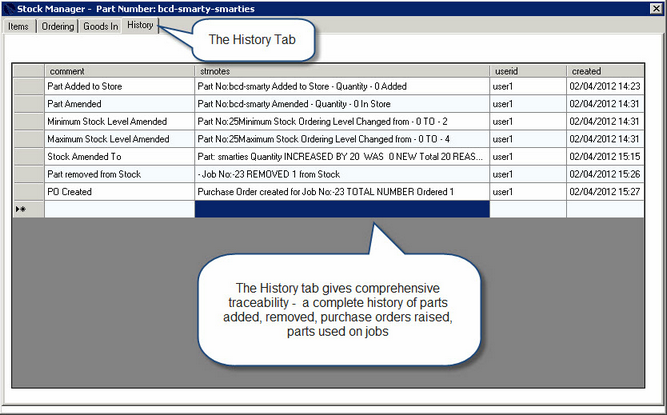Select 'Part removed from Stock' cell

pos(120,174)
